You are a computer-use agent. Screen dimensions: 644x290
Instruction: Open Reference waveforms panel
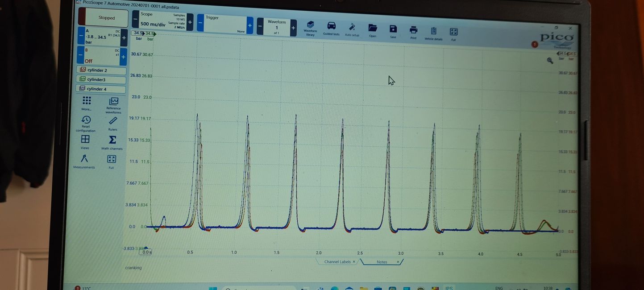pos(114,105)
